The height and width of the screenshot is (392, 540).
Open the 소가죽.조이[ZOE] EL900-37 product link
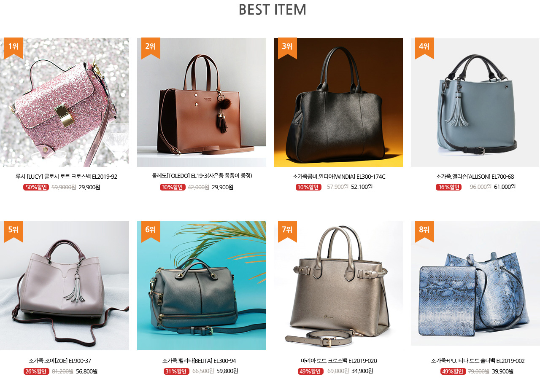[60, 361]
